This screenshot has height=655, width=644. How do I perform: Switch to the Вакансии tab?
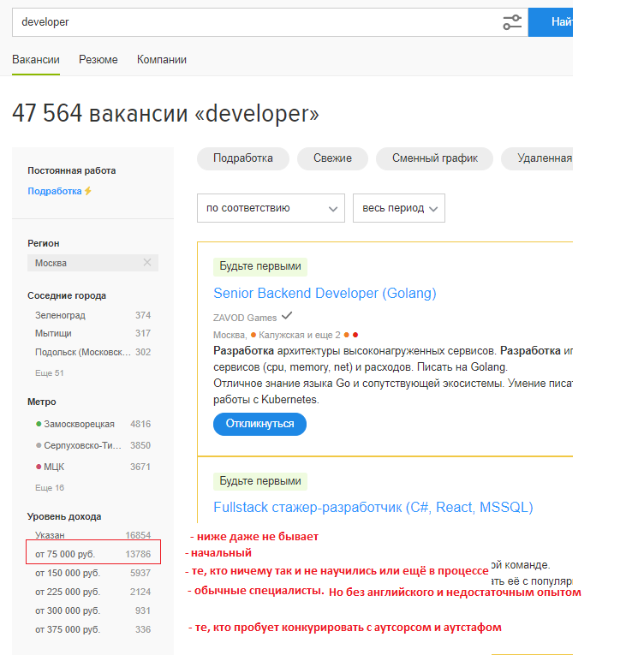pos(36,60)
